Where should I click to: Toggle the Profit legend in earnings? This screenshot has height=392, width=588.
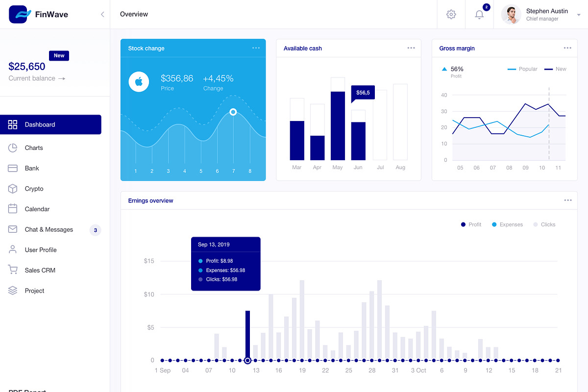(471, 224)
